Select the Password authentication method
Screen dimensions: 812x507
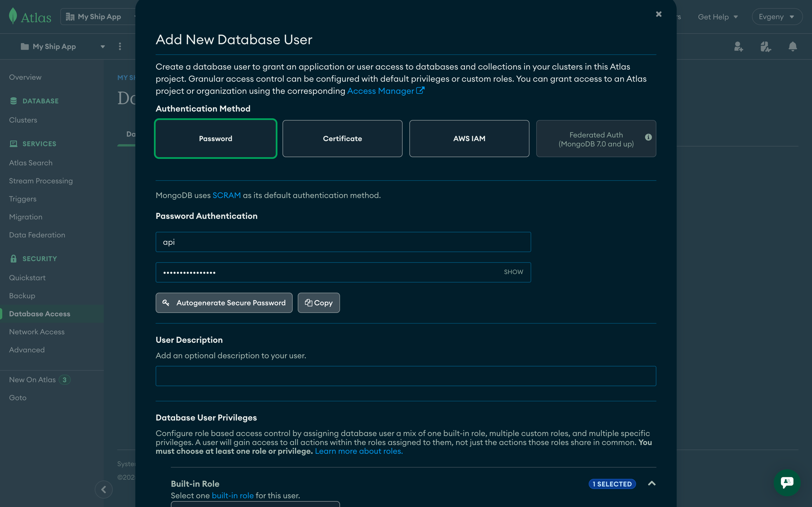click(x=215, y=138)
